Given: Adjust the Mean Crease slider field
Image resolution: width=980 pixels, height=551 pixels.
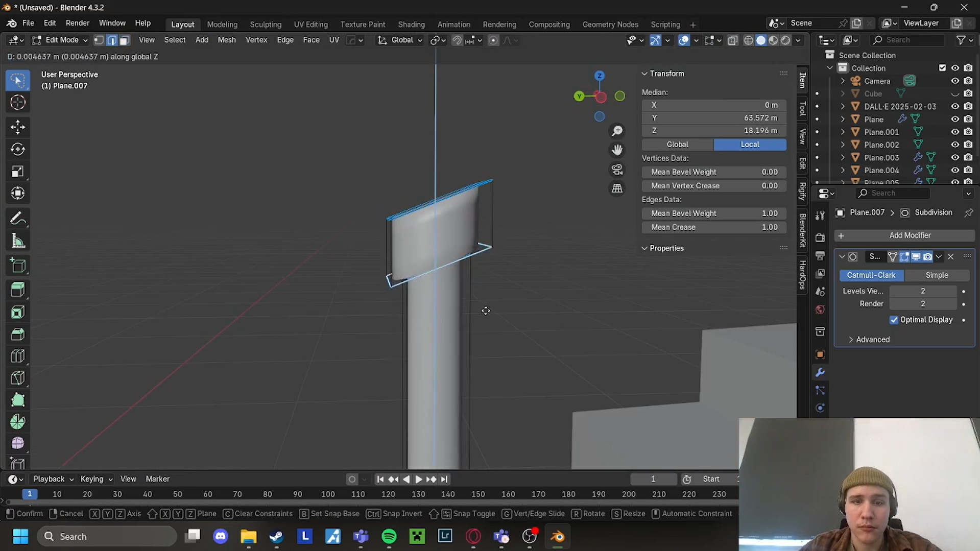Looking at the screenshot, I should [x=713, y=227].
